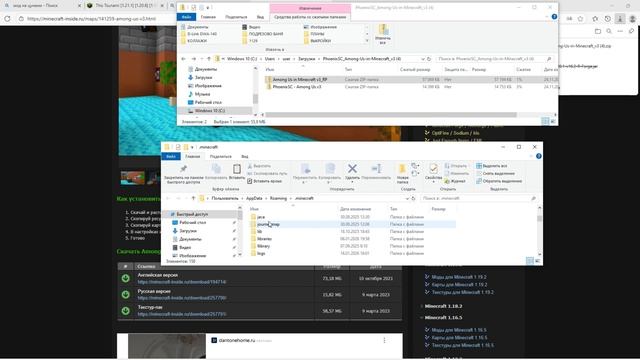Viewport: 640px width, 360px height.
Task: Open the Texture pack download link
Action: pyautogui.click(x=182, y=314)
